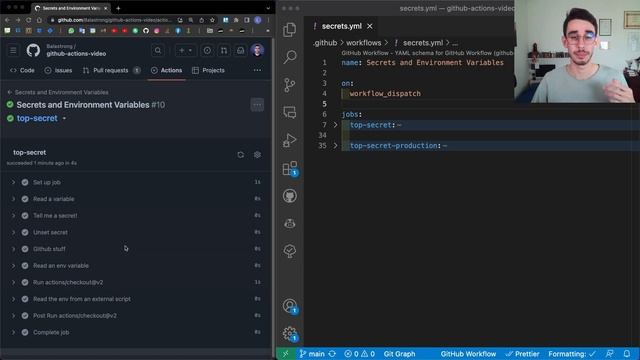Open the Extensions icon in VS Code

[290, 168]
